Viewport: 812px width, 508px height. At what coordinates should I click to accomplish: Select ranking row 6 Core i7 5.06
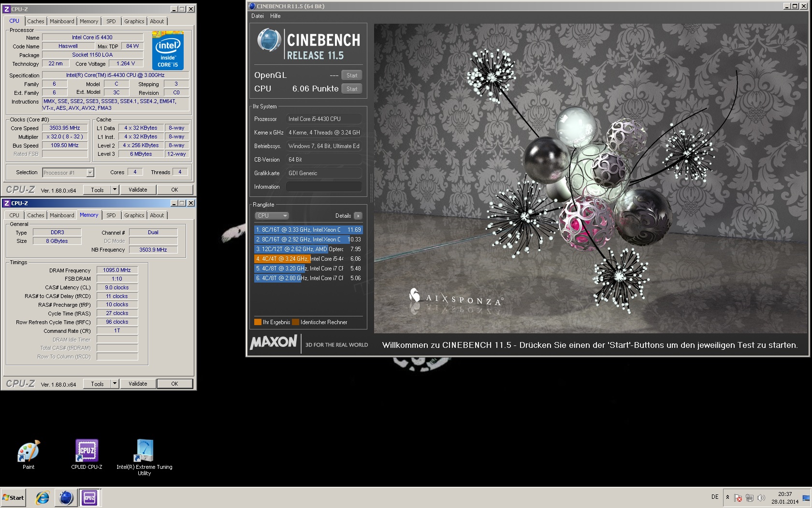tap(308, 278)
